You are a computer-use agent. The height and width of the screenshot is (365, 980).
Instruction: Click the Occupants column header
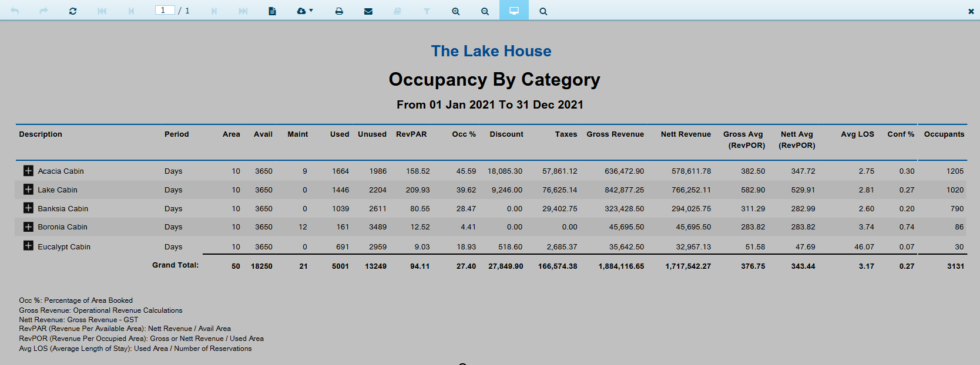point(944,134)
